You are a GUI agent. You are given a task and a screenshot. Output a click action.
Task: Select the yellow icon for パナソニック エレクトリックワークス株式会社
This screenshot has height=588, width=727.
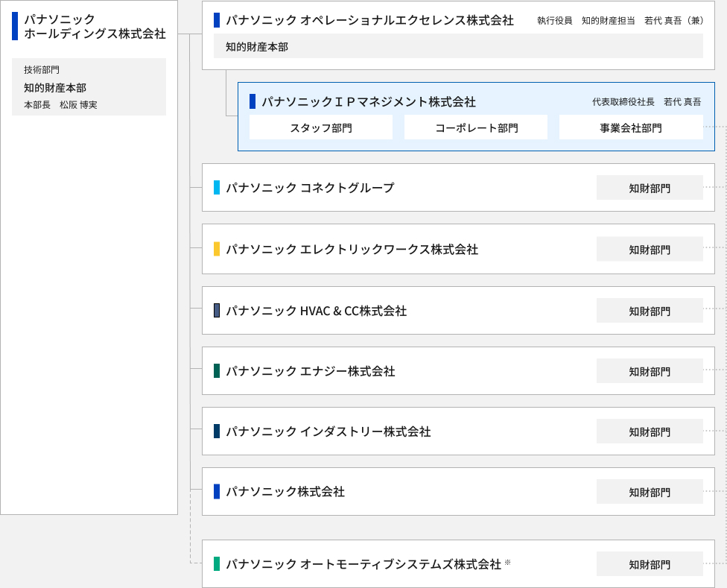(216, 249)
